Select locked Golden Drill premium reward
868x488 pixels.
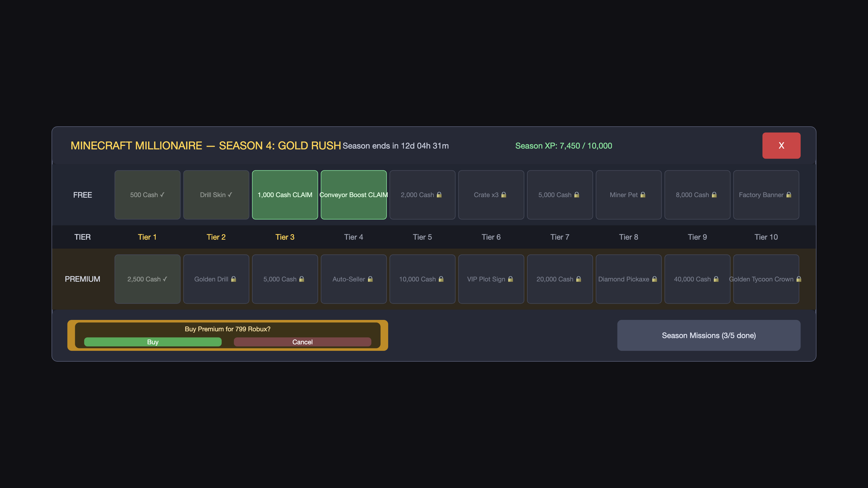tap(216, 279)
